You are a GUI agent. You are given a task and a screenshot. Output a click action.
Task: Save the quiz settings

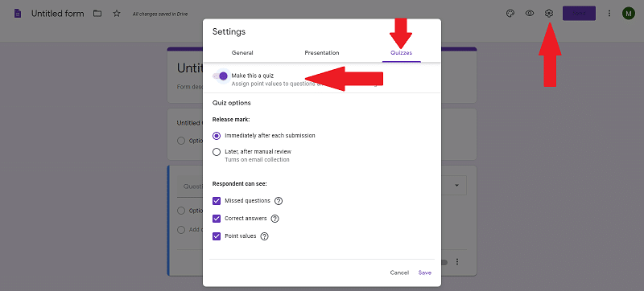pyautogui.click(x=425, y=273)
